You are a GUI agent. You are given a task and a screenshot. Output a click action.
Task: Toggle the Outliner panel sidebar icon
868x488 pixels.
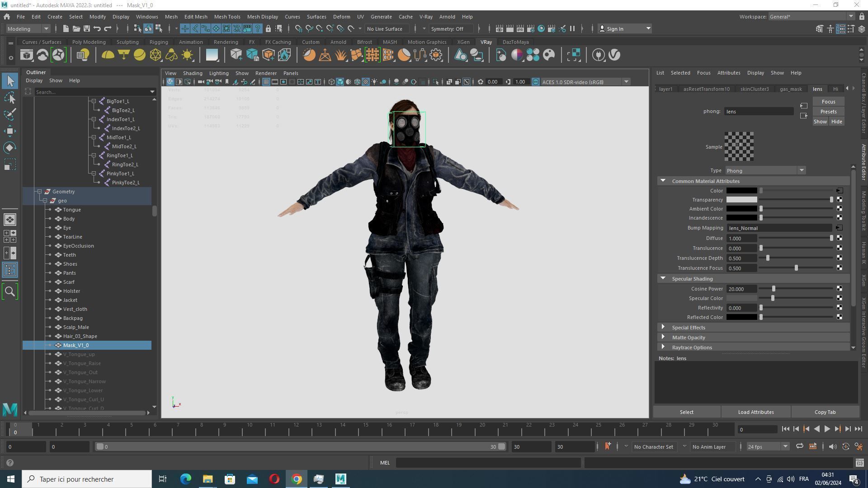click(10, 270)
